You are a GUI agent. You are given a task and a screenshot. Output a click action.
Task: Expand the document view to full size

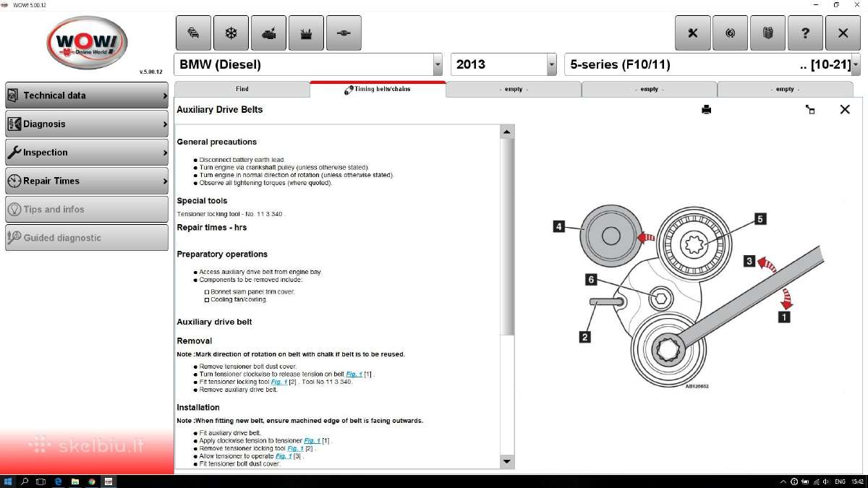click(x=810, y=110)
